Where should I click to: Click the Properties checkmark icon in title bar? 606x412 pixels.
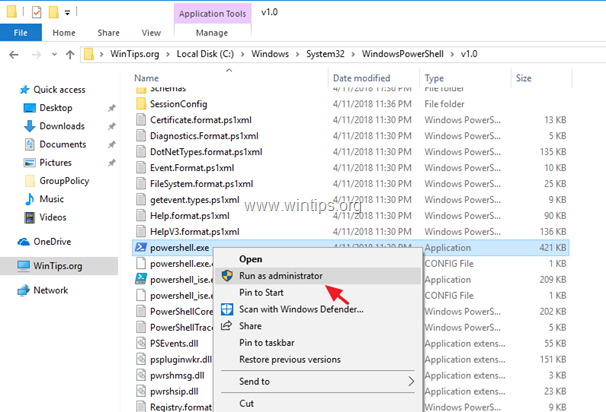(x=36, y=12)
